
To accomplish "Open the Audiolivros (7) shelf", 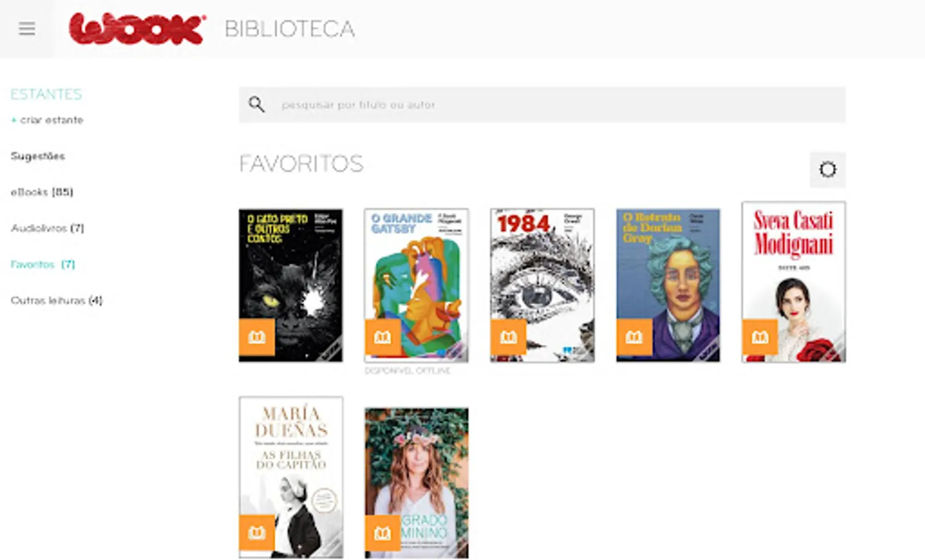I will tap(47, 228).
